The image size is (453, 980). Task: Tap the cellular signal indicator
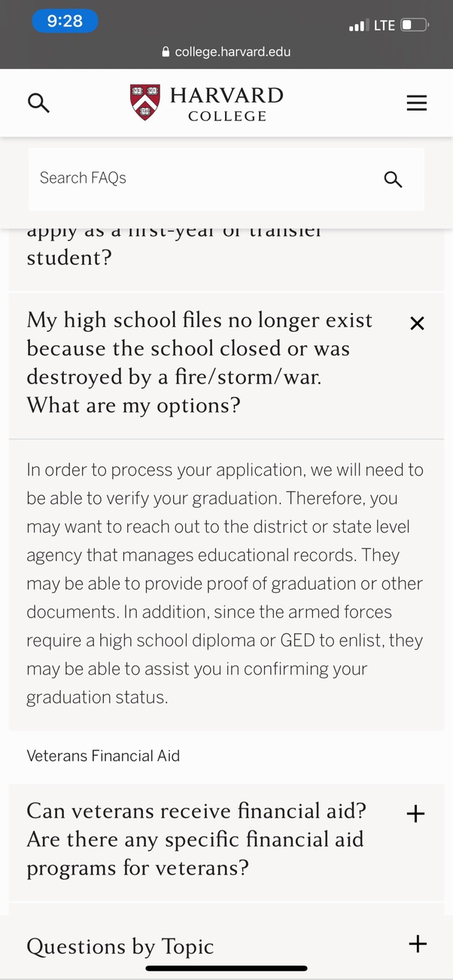(x=354, y=25)
